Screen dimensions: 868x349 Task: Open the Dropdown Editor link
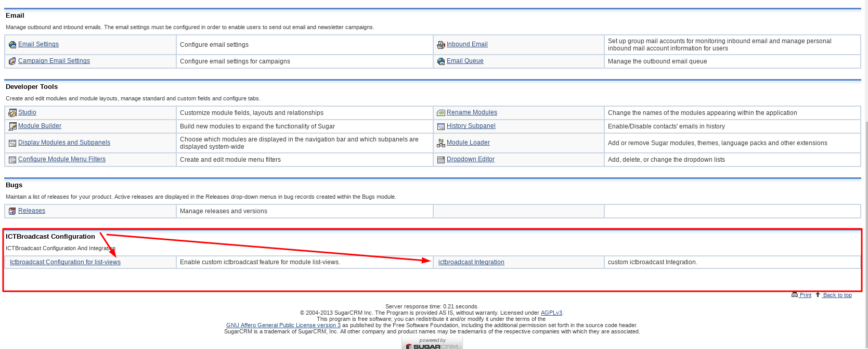(470, 159)
